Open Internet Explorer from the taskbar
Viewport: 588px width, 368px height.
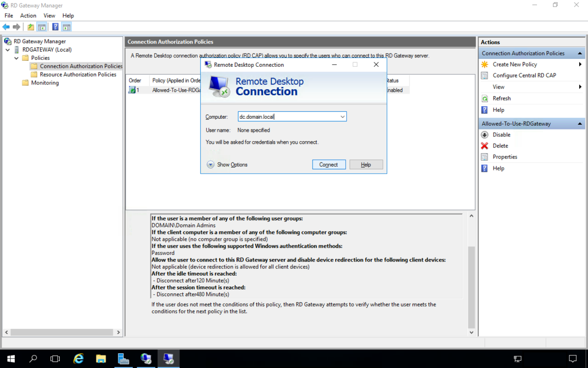pyautogui.click(x=78, y=359)
